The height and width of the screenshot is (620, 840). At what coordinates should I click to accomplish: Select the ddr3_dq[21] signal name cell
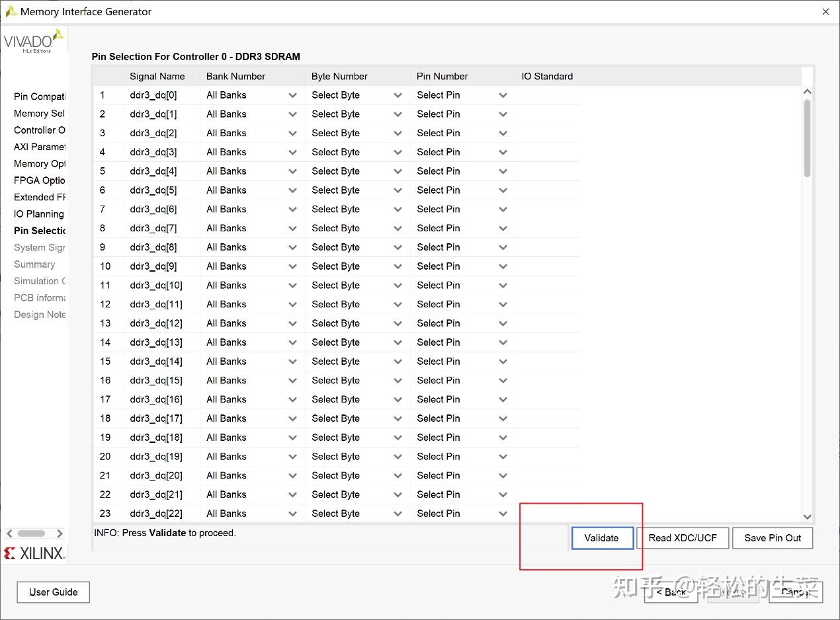pyautogui.click(x=156, y=494)
